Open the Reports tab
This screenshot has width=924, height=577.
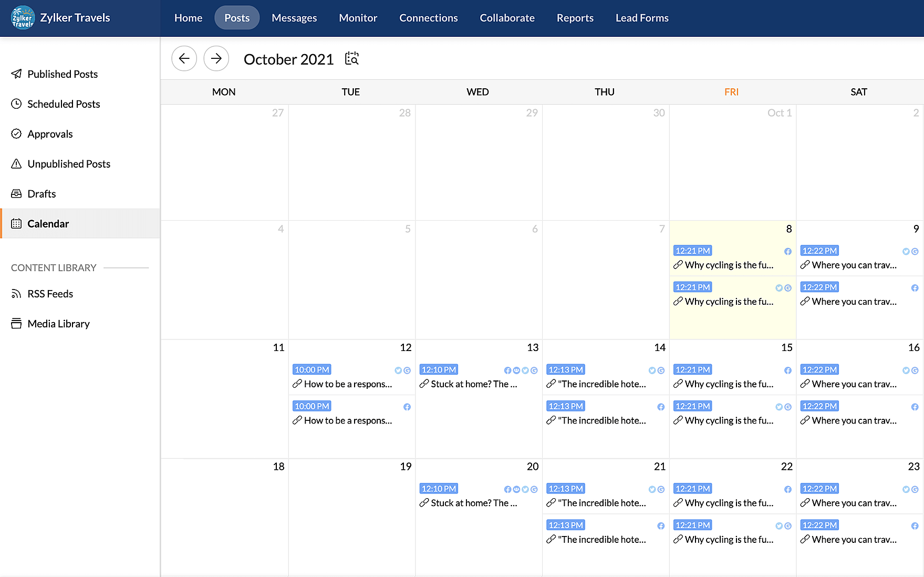click(x=575, y=18)
